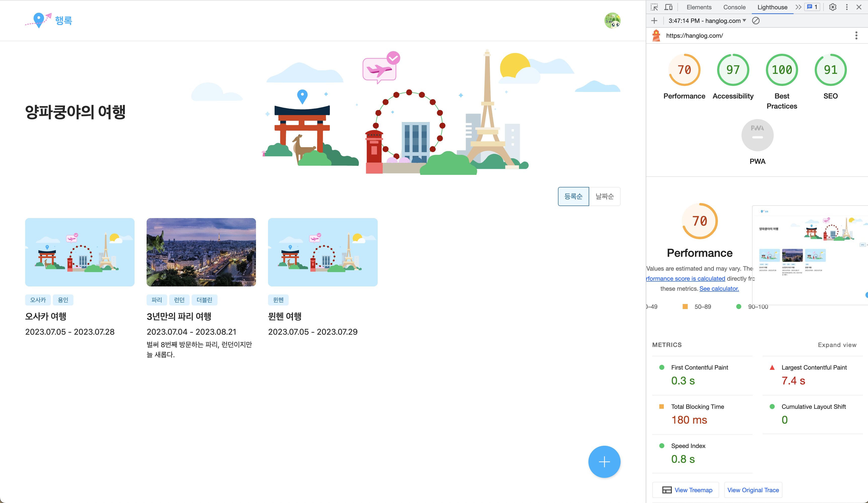Open the 오사카 여행 trip card thumbnail
This screenshot has height=503, width=868.
coord(79,252)
